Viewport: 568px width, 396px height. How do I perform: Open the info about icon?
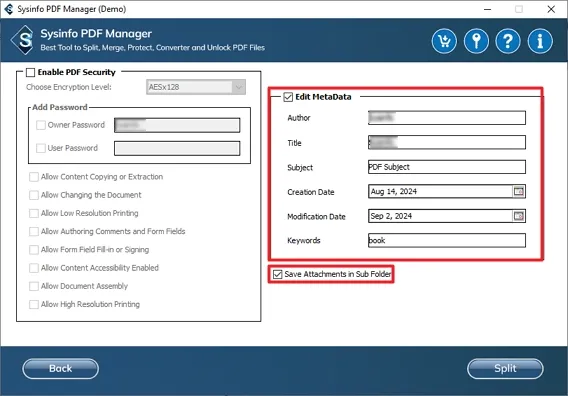[540, 41]
